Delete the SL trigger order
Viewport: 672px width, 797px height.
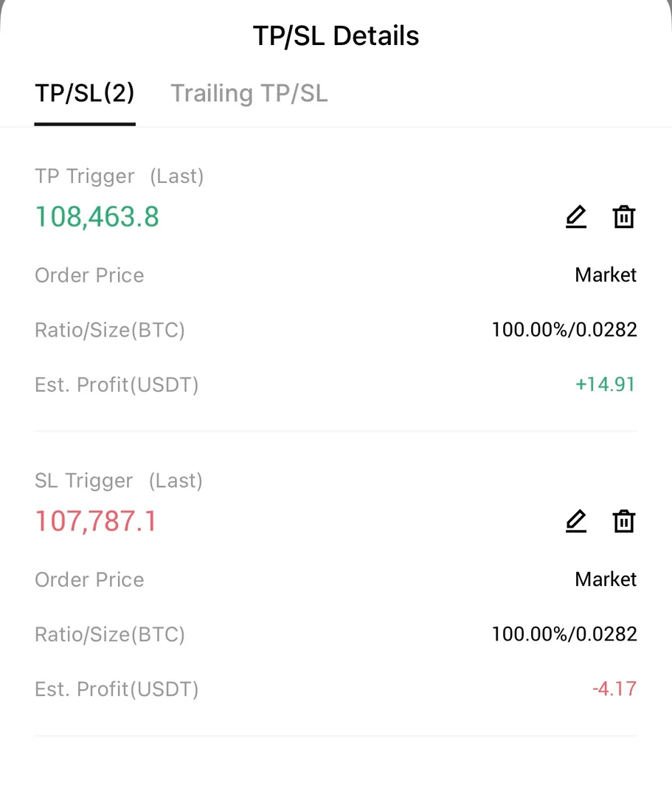click(x=624, y=521)
